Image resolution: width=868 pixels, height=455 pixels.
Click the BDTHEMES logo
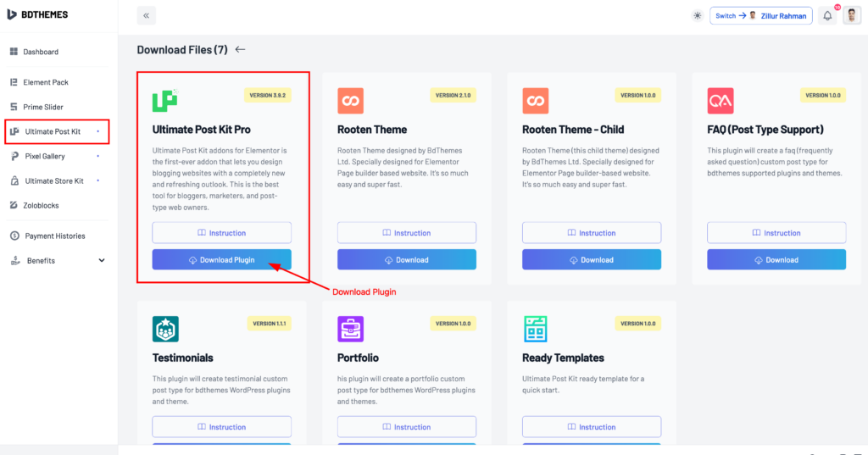[x=37, y=15]
